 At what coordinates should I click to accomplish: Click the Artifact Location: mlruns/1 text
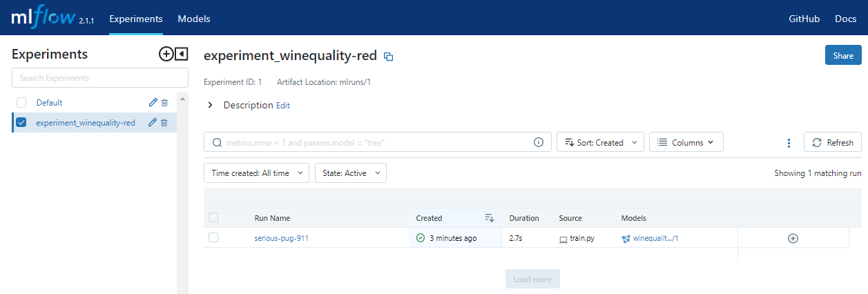[325, 82]
